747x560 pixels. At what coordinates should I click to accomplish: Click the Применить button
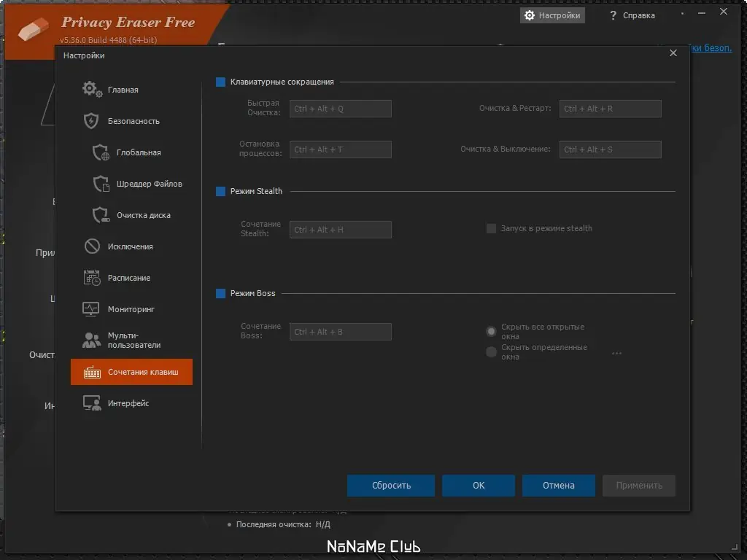tap(639, 486)
